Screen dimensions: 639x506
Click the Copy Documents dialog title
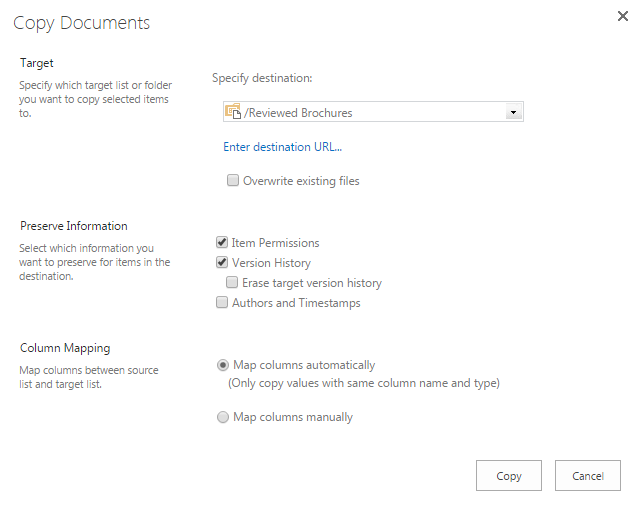tap(82, 23)
